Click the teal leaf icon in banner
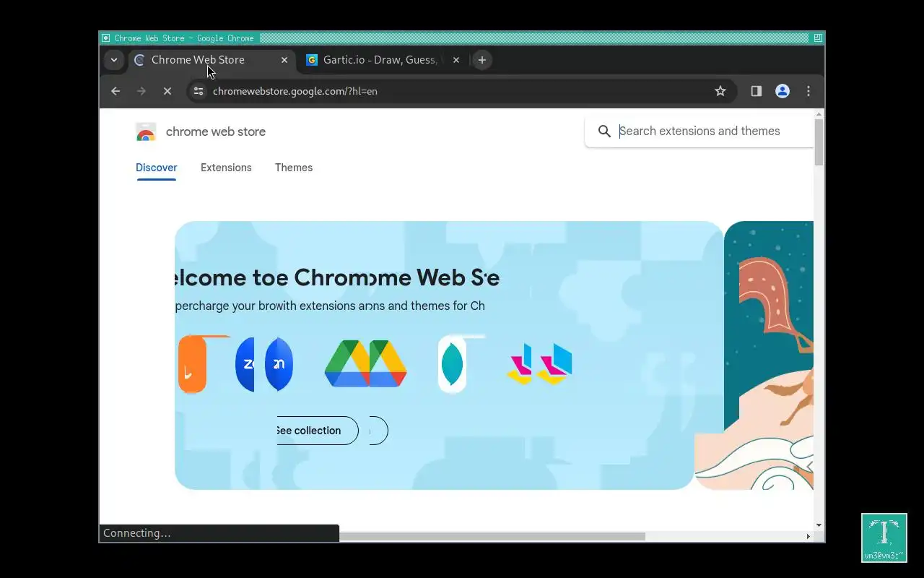The image size is (924, 578). [452, 364]
